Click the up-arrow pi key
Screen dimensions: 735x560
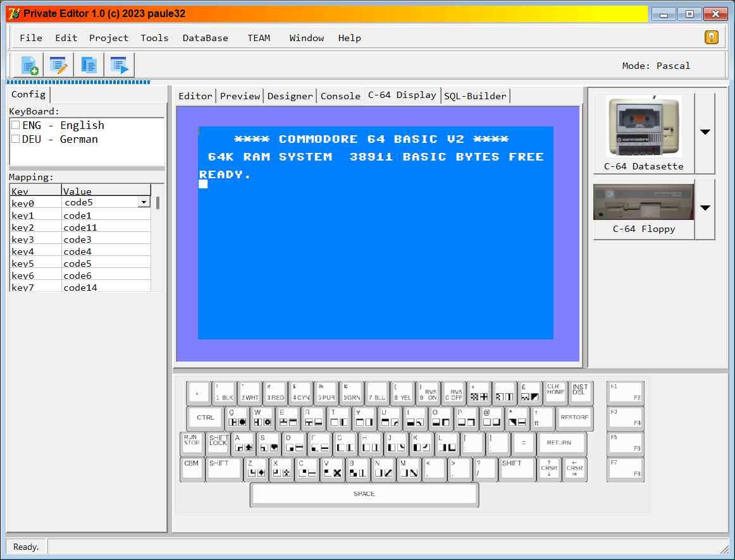point(542,418)
